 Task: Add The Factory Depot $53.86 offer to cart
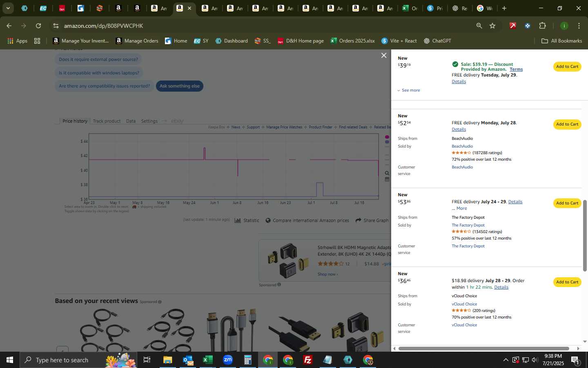pyautogui.click(x=567, y=203)
